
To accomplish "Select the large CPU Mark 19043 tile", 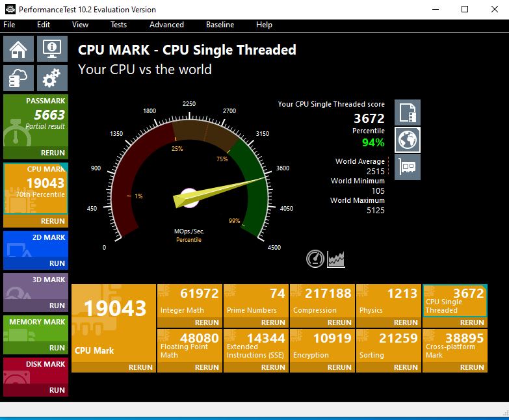I will 114,323.
